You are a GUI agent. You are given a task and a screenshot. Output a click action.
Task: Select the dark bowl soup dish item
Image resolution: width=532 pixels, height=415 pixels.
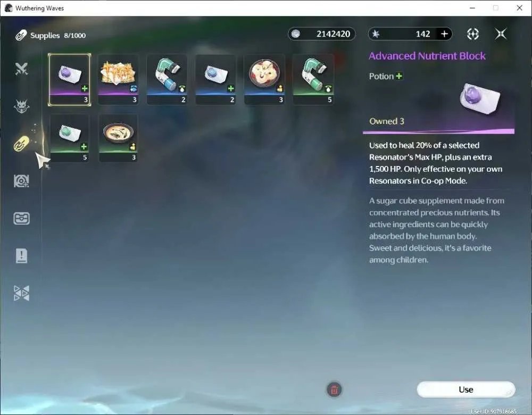tap(118, 138)
